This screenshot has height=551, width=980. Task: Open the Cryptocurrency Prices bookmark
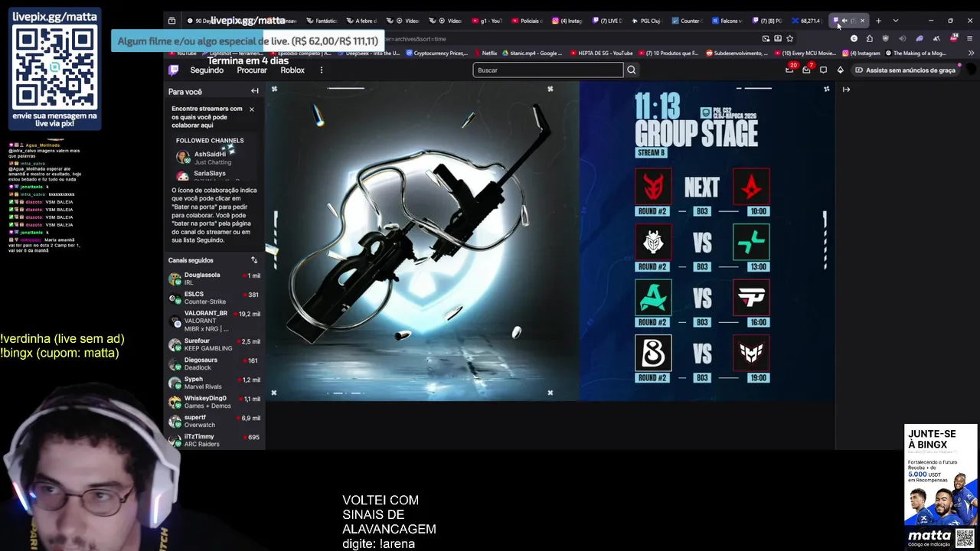tap(436, 54)
